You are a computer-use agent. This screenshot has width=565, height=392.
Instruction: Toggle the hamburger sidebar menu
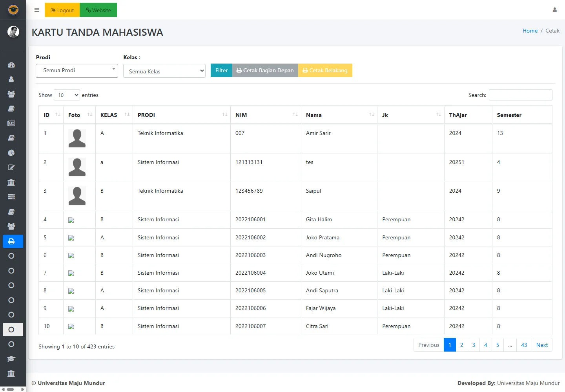click(37, 10)
